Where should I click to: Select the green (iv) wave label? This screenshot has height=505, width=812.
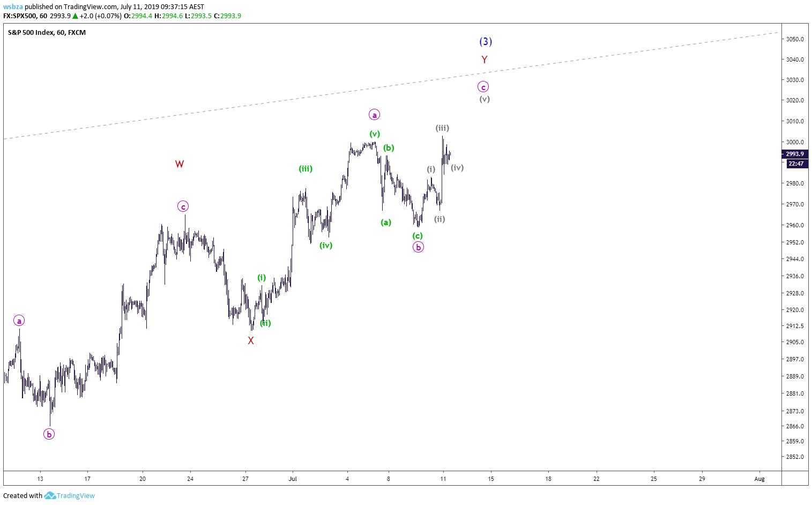[326, 246]
